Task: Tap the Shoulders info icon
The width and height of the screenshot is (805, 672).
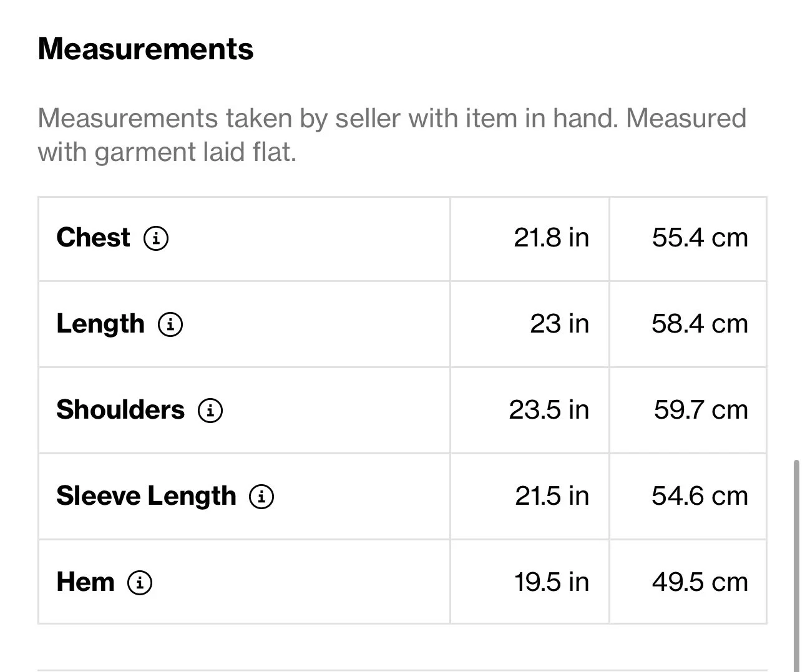Action: [x=210, y=410]
